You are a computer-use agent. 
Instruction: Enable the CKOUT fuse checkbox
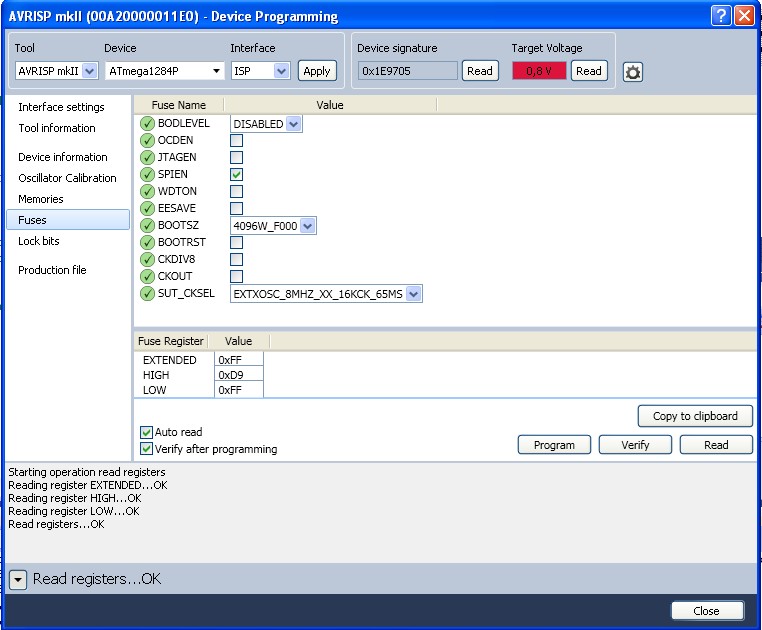236,277
